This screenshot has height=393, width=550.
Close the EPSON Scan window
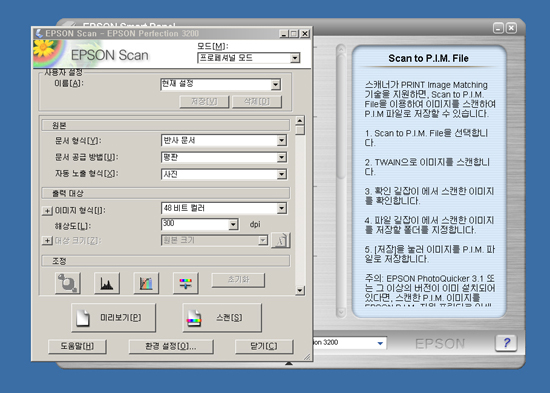[305, 34]
